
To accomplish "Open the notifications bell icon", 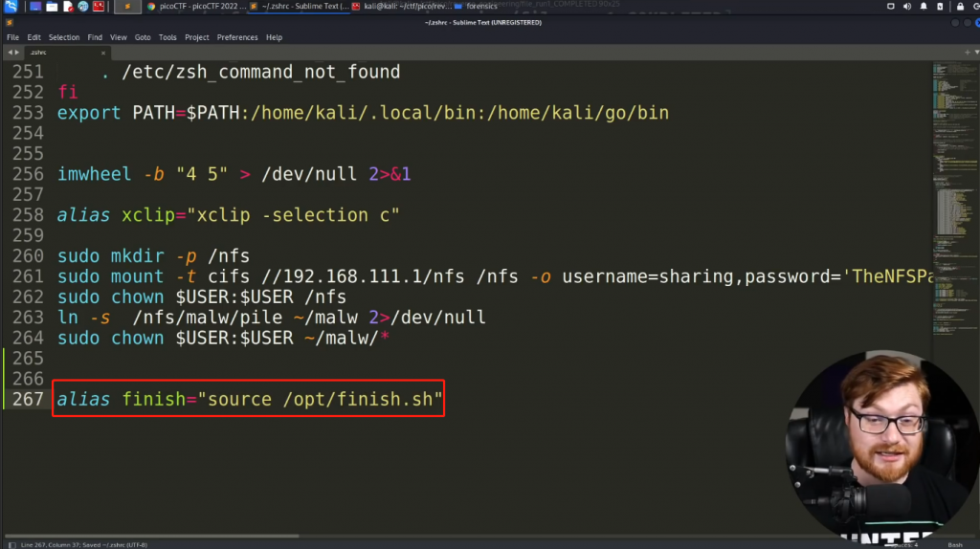I will (924, 7).
